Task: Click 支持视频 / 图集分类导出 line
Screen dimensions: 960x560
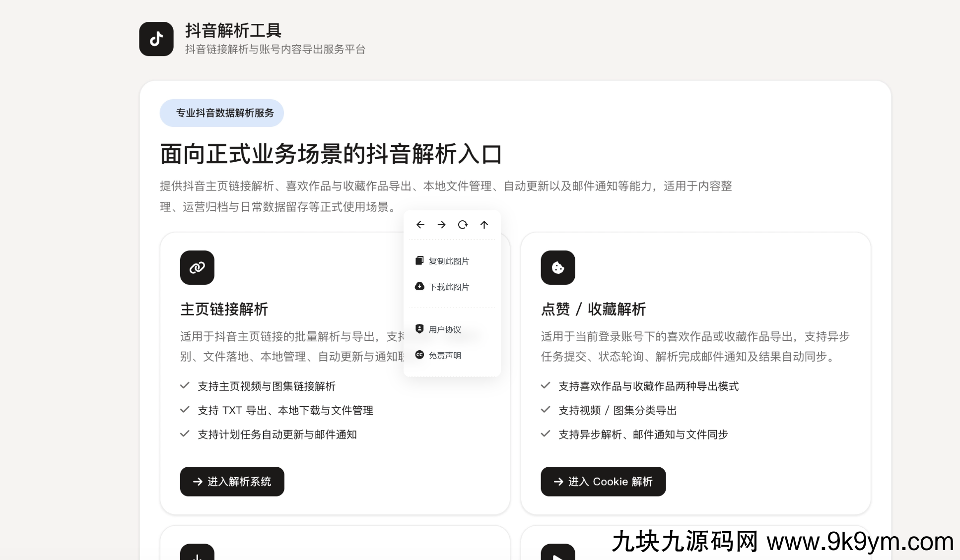Action: (x=617, y=410)
